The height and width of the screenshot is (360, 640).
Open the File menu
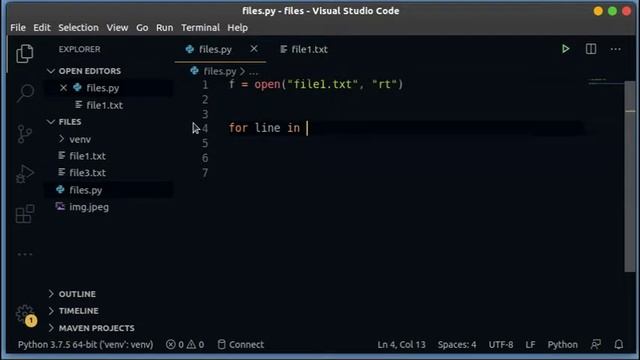click(x=18, y=27)
